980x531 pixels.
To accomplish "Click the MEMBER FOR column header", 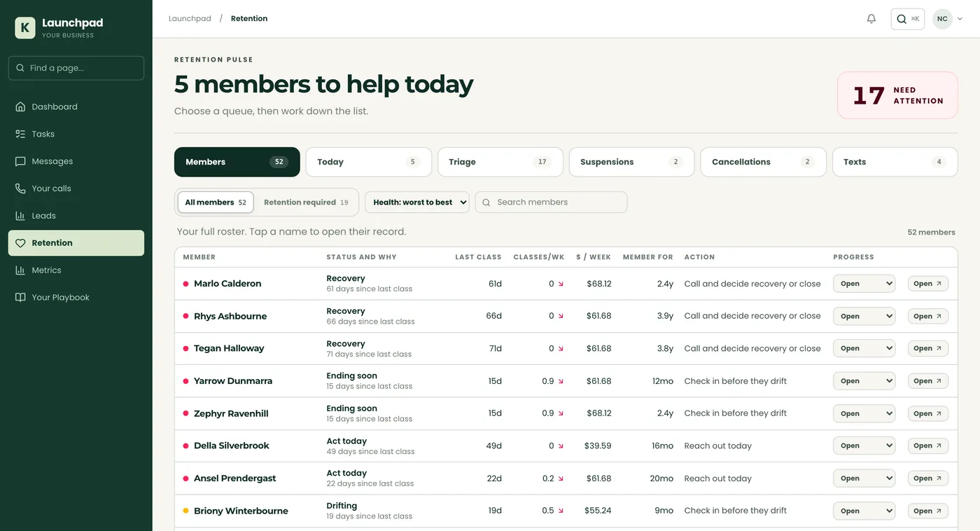I will [x=647, y=257].
